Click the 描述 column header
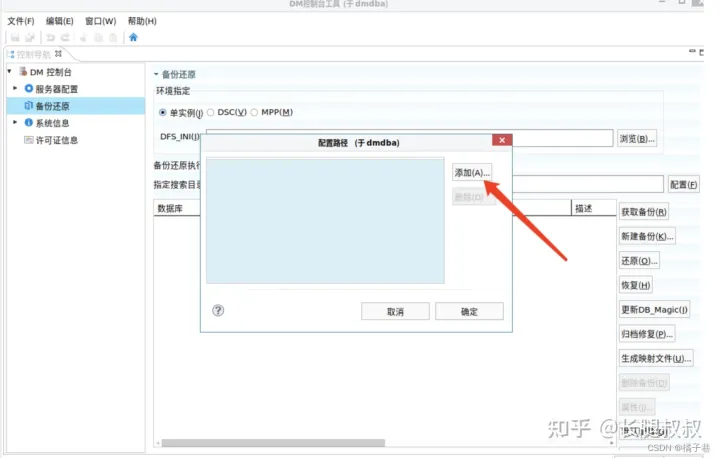This screenshot has width=720, height=458. click(594, 208)
